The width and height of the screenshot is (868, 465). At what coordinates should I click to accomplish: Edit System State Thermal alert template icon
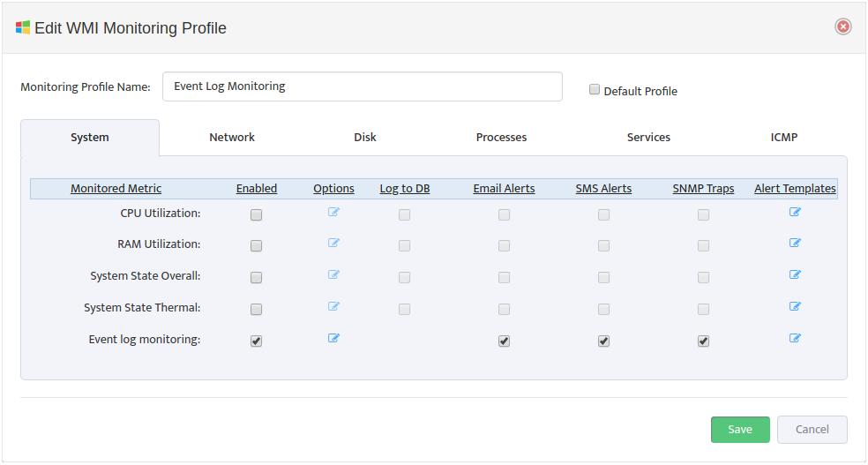point(795,307)
